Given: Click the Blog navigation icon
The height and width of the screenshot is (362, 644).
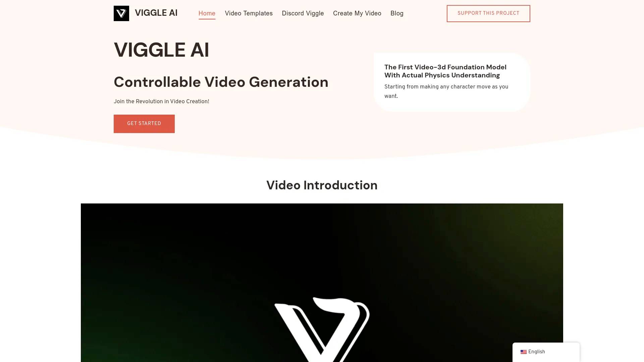Looking at the screenshot, I should pos(397,13).
